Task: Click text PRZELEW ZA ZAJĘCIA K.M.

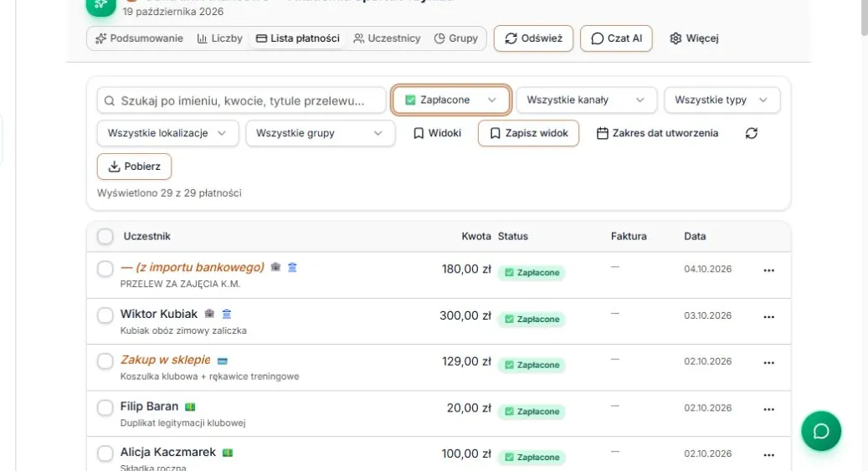Action: click(x=180, y=284)
